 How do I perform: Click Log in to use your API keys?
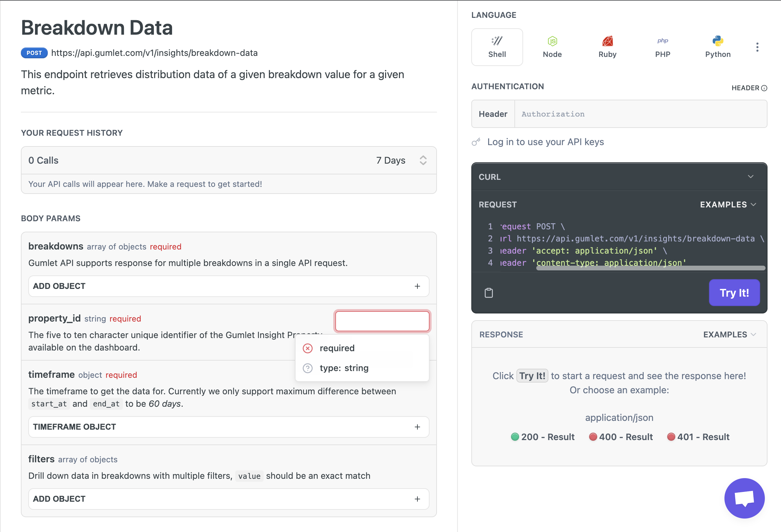click(545, 142)
